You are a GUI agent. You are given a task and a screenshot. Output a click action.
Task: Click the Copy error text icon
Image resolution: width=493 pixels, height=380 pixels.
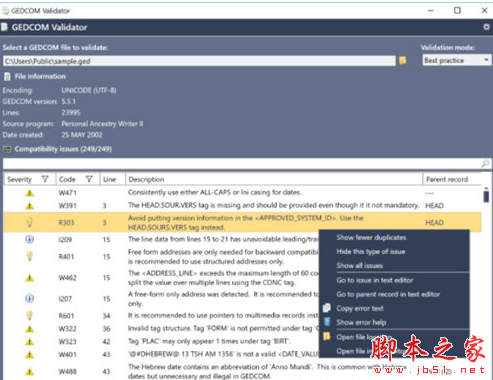coord(327,308)
